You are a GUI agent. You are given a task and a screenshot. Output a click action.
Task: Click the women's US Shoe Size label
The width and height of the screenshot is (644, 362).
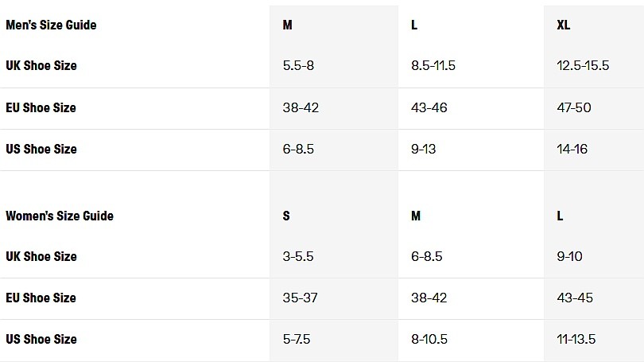click(41, 339)
